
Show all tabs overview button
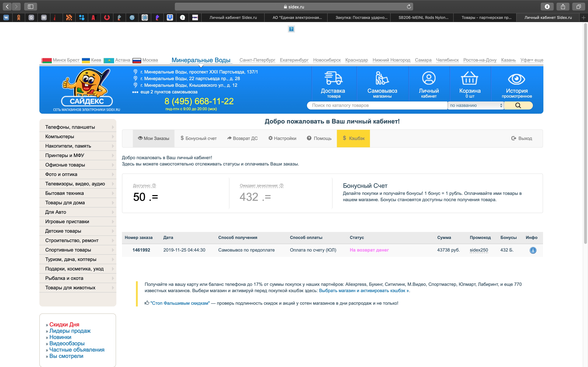click(579, 6)
